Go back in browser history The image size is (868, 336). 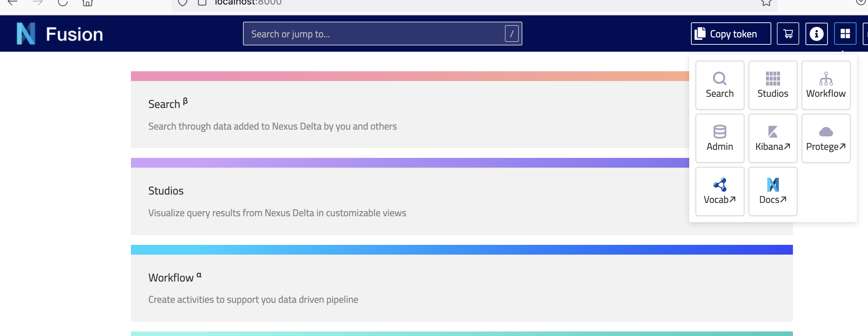[x=13, y=2]
